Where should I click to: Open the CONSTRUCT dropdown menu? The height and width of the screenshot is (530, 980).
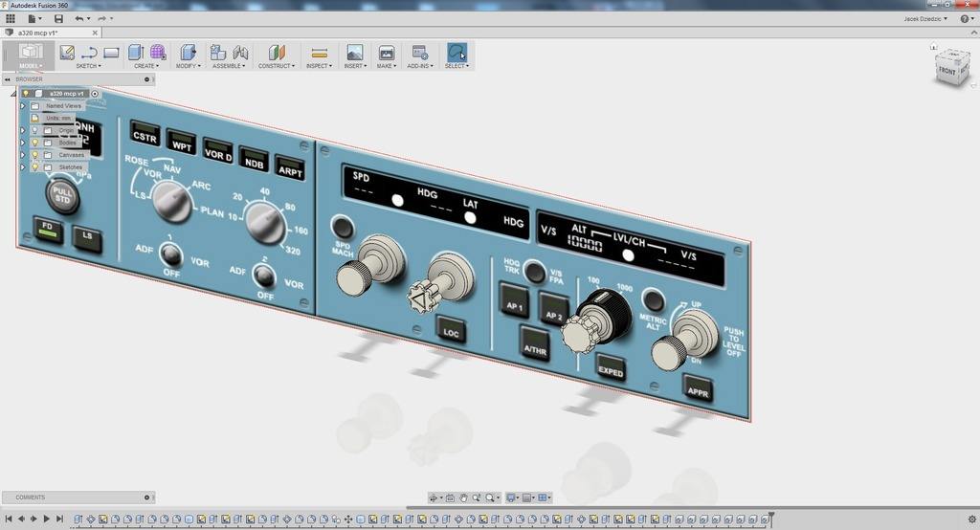pos(277,66)
